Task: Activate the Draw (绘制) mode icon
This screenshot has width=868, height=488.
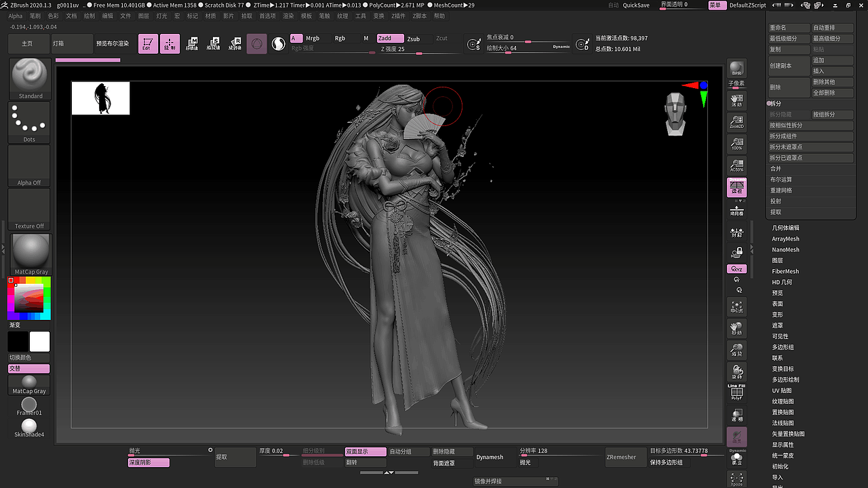Action: coord(170,44)
